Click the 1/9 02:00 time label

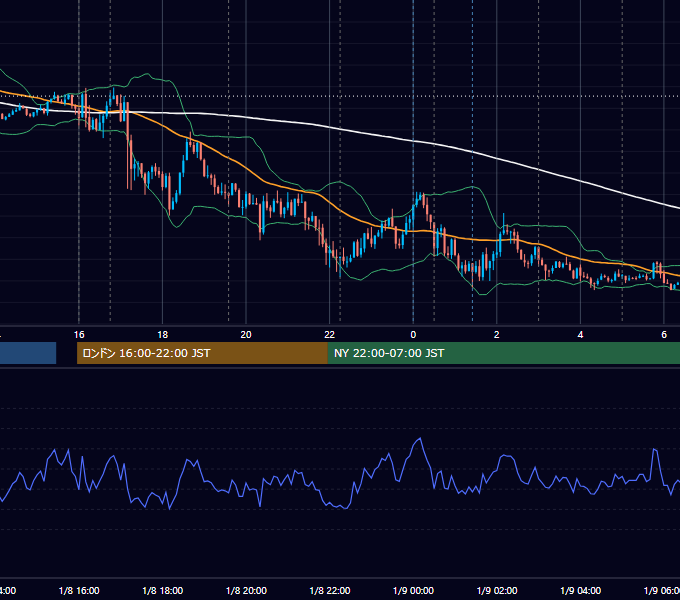497,590
